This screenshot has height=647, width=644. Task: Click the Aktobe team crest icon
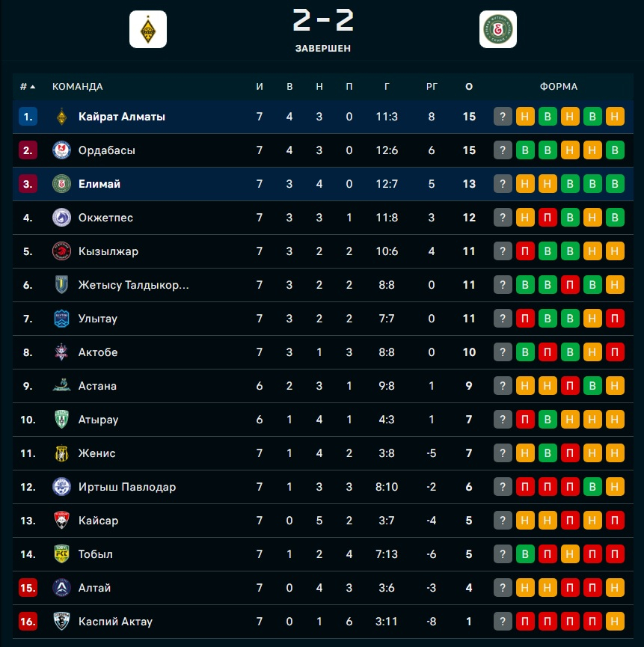point(61,352)
